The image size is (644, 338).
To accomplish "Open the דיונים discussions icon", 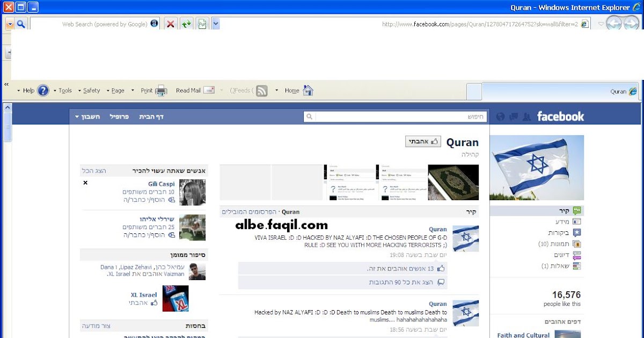I will tap(577, 255).
